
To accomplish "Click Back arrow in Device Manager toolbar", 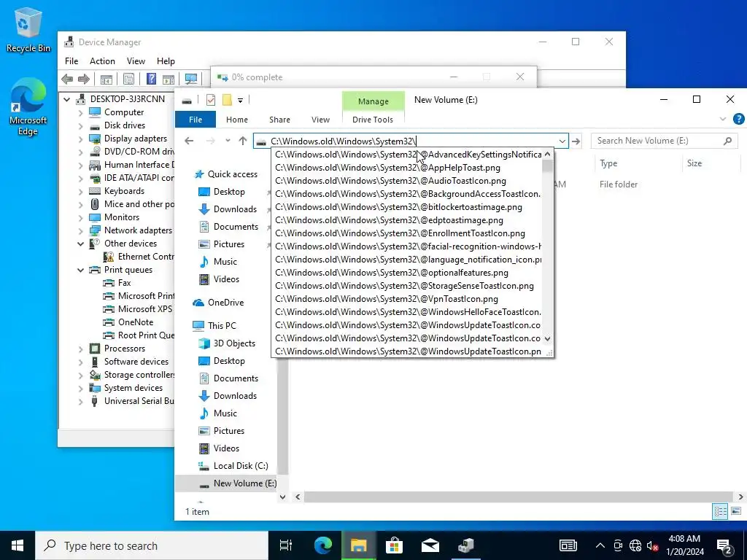I will click(x=67, y=79).
